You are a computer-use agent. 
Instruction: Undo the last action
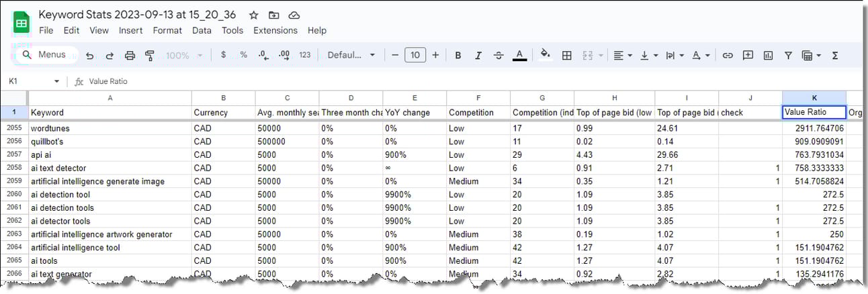[x=89, y=55]
